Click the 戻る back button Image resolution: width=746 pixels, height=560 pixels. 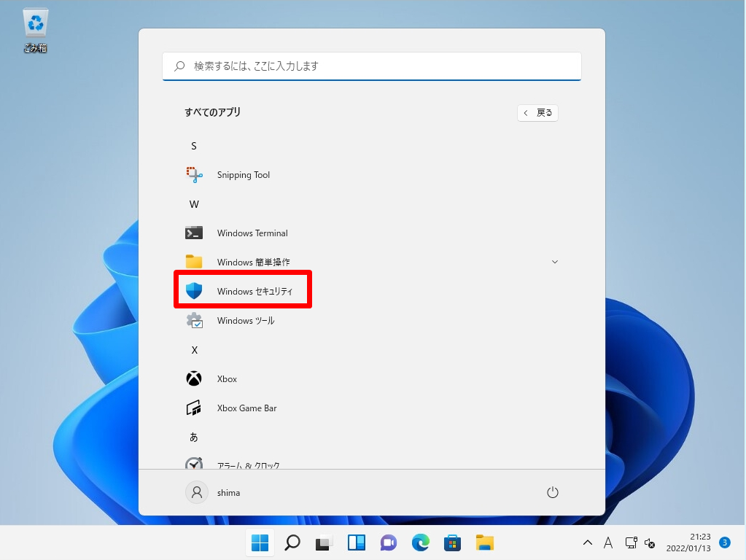pos(537,113)
